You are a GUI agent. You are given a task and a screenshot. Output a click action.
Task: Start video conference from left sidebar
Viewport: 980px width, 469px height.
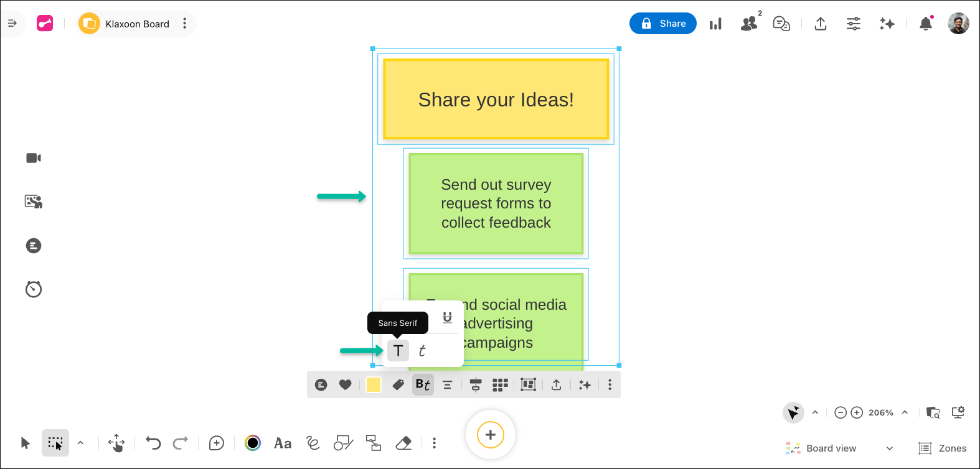coord(34,158)
